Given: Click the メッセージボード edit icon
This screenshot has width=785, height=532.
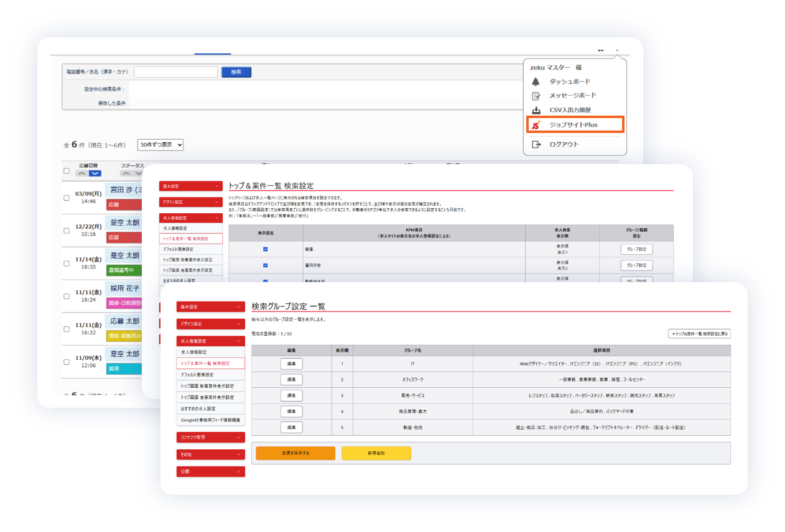Looking at the screenshot, I should pyautogui.click(x=536, y=96).
